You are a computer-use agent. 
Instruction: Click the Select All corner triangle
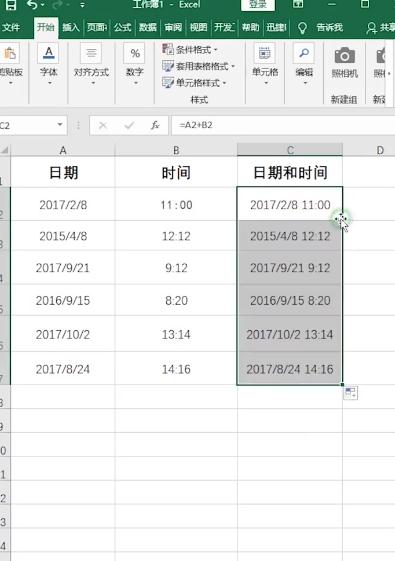(5, 150)
